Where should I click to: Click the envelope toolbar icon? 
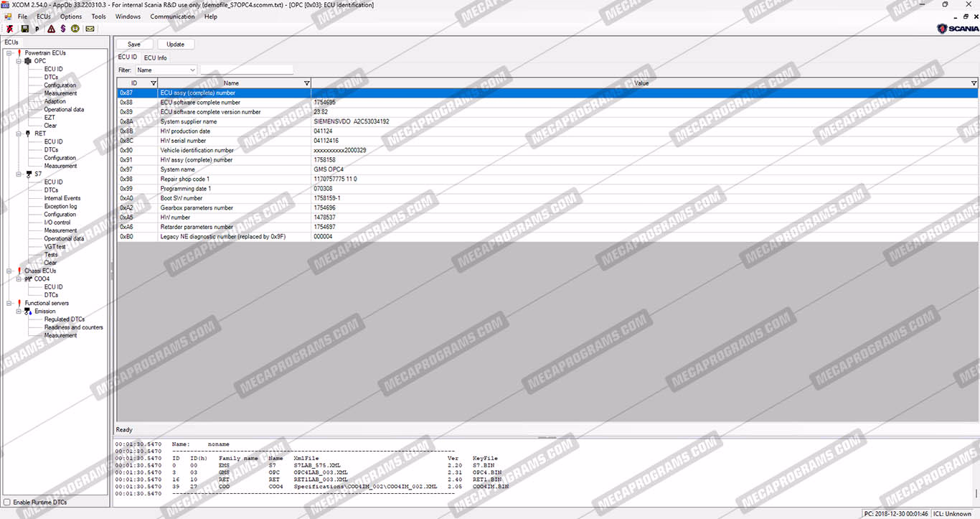(90, 29)
